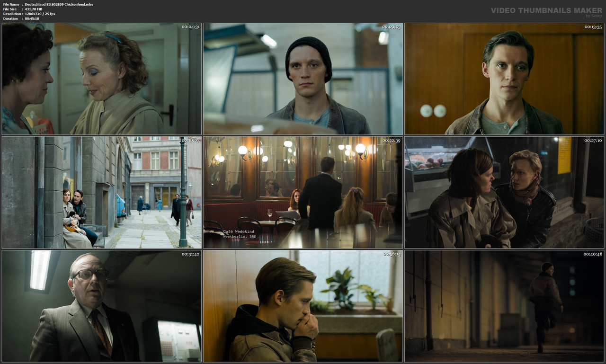Open the thumbnail at 00:04:31 with two women
Viewport: 606px width, 364px height.
tap(102, 79)
